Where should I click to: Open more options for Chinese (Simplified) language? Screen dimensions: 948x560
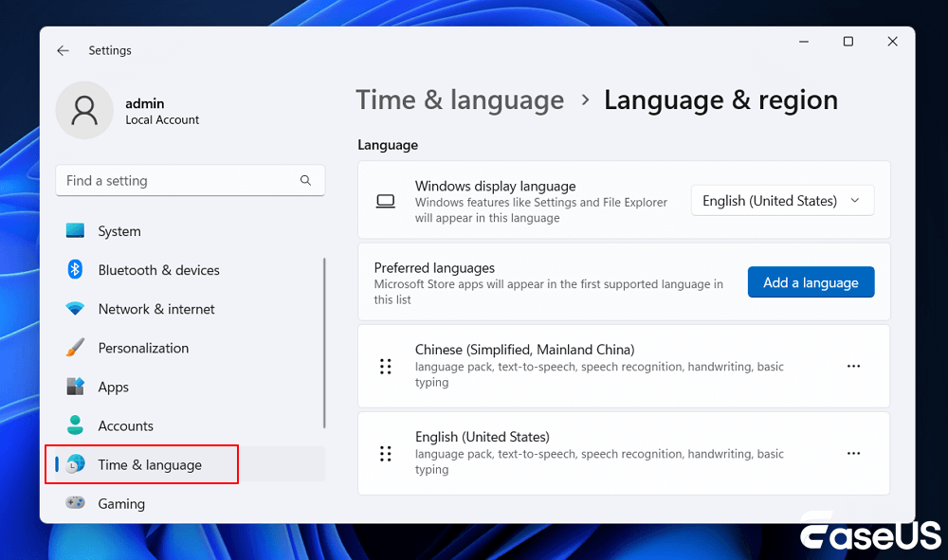(x=854, y=366)
